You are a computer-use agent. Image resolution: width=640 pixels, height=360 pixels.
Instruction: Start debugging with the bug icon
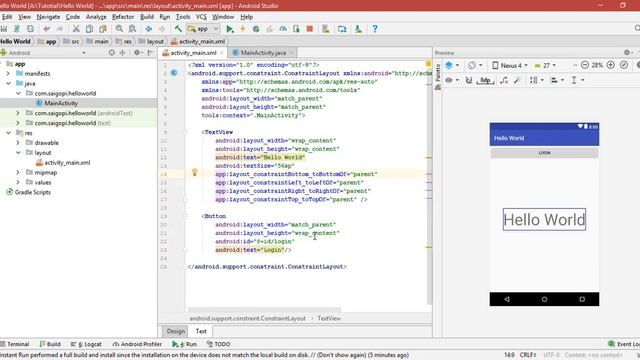(256, 29)
